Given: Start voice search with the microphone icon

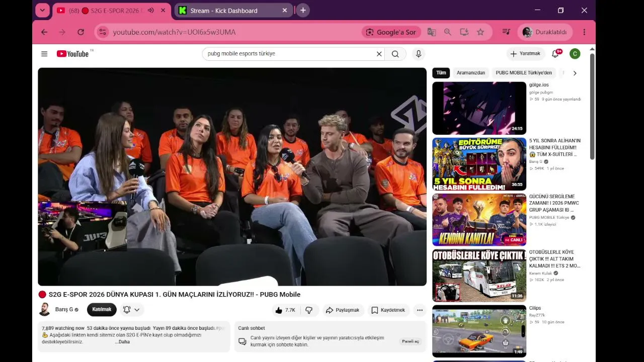Looking at the screenshot, I should pyautogui.click(x=418, y=54).
